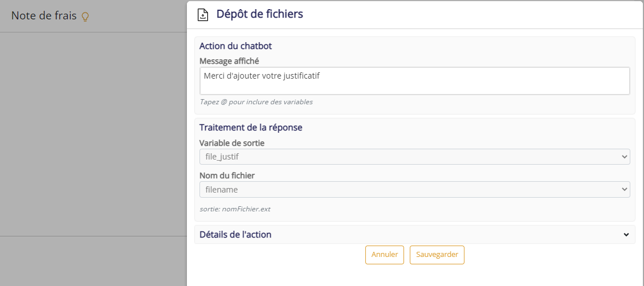This screenshot has width=644, height=286.
Task: Click the lightbulb icon beside Note de frais
Action: pyautogui.click(x=85, y=17)
